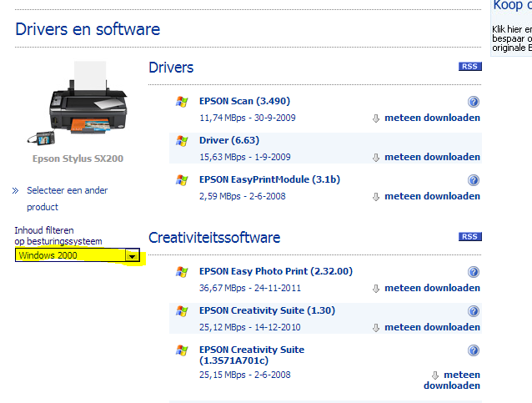The height and width of the screenshot is (403, 532).
Task: Click the '25,12 MBps - 14-12-2010' file info
Action: (x=249, y=327)
